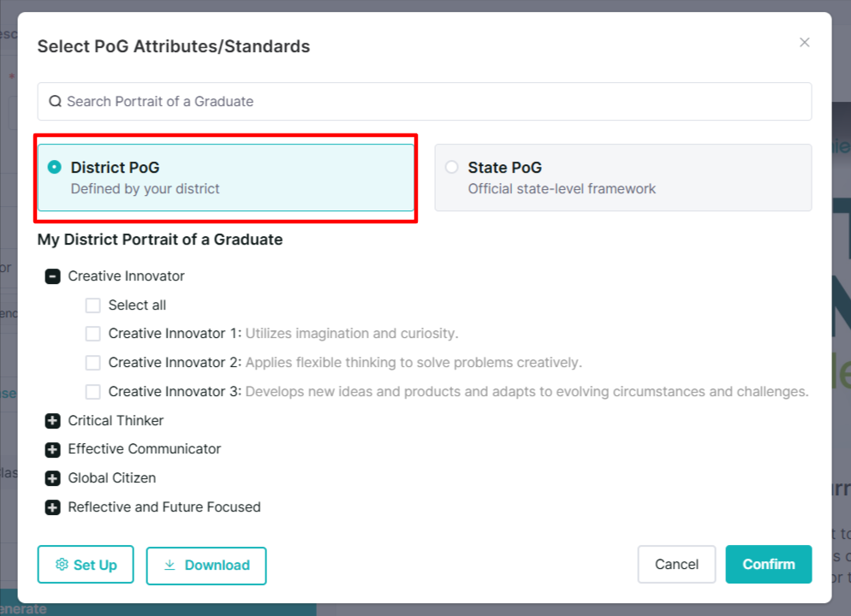Collapse the Creative Innovator group
Image resolution: width=851 pixels, height=616 pixels.
click(52, 276)
